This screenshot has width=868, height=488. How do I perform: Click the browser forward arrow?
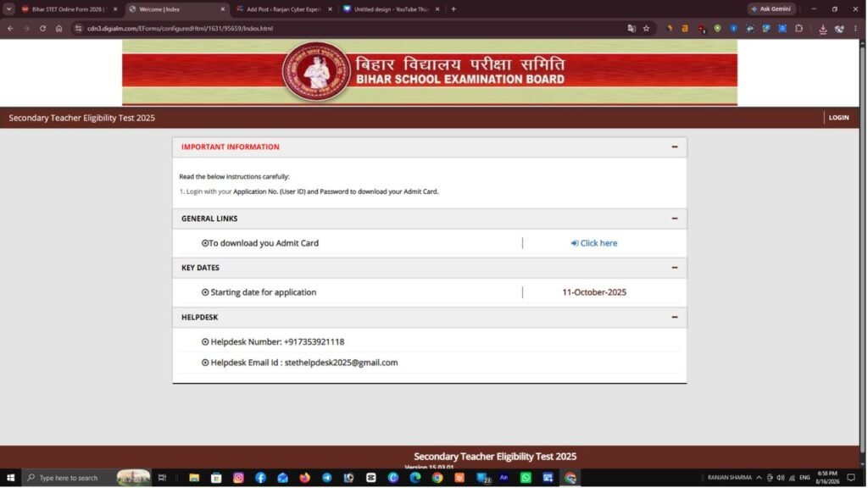tap(26, 28)
